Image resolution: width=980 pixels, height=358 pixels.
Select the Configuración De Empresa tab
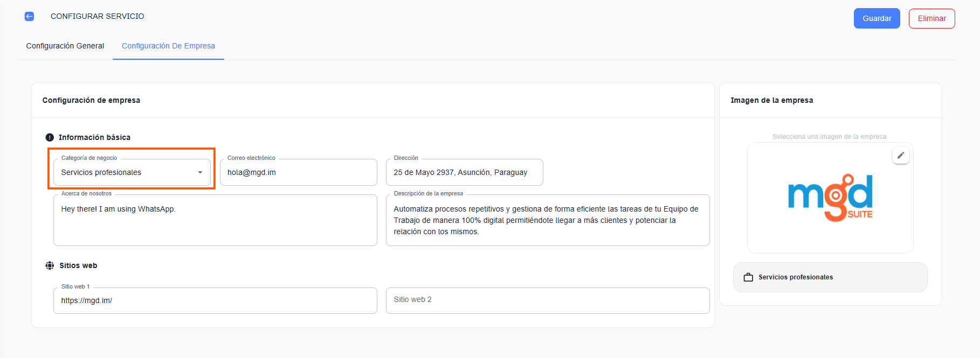pos(168,46)
